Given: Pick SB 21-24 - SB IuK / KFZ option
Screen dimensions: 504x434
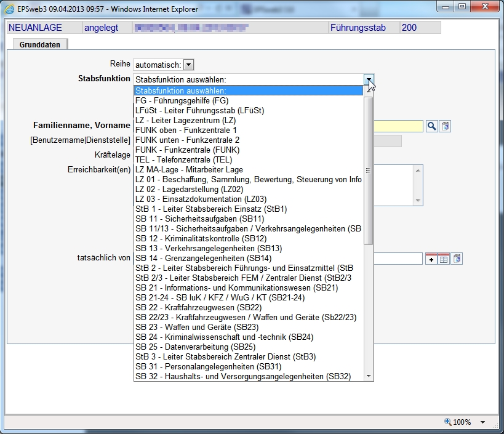Looking at the screenshot, I should click(x=248, y=298).
